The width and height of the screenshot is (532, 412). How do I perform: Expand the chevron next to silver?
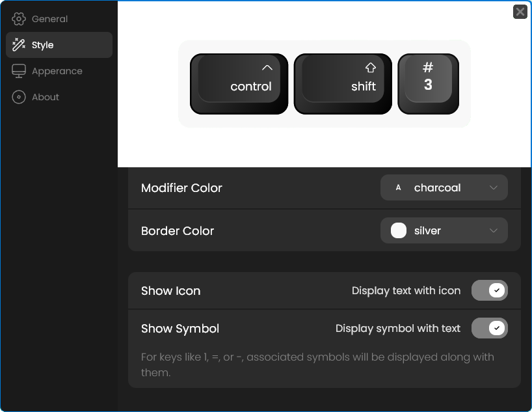click(x=494, y=230)
